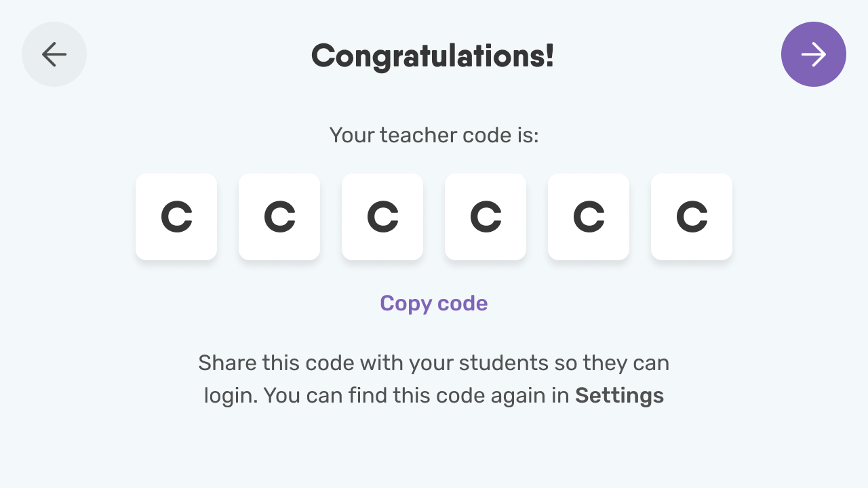Select the sixth teacher code letter tile
Screen dimensions: 868x488
692,217
